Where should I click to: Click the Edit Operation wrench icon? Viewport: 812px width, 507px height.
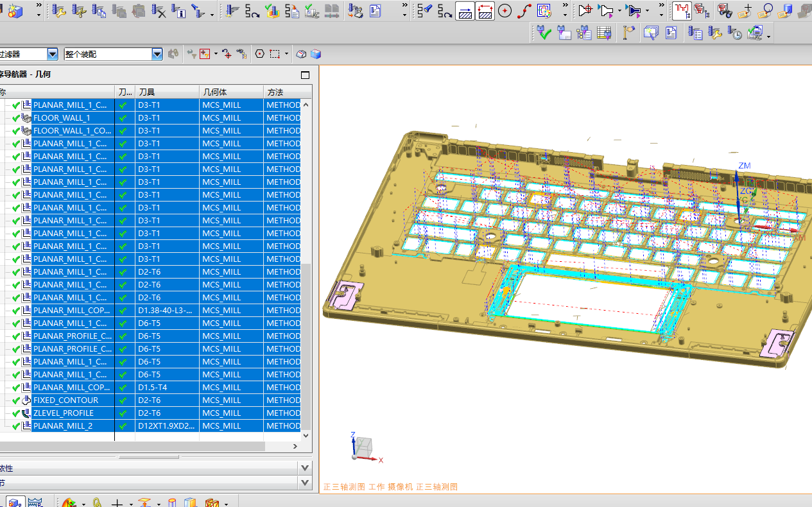tap(59, 11)
